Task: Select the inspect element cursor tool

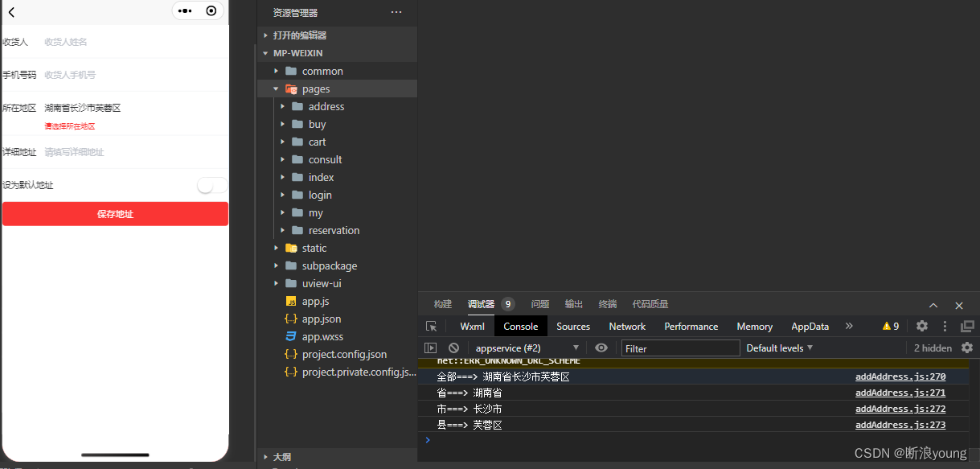Action: tap(432, 326)
